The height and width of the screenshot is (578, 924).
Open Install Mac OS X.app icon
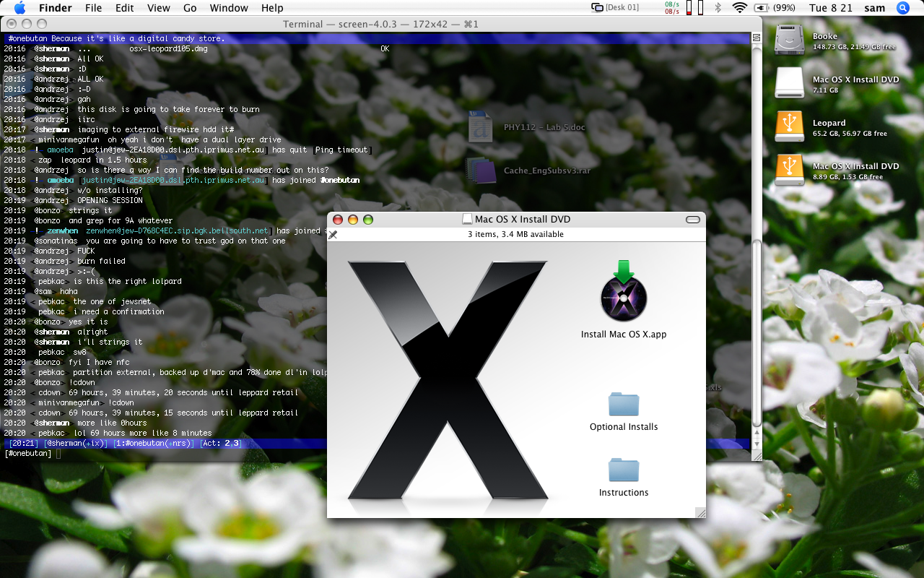(624, 291)
